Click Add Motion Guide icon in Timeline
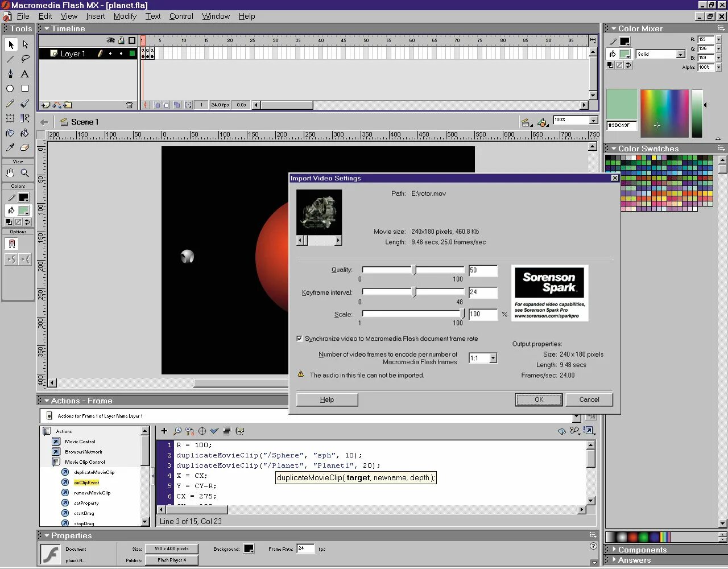Image resolution: width=728 pixels, height=569 pixels. pyautogui.click(x=57, y=105)
